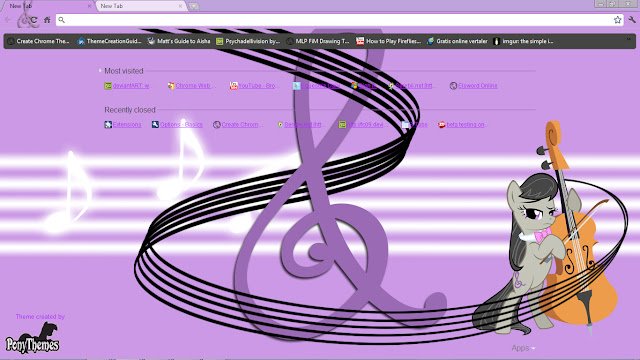The image size is (640, 360).
Task: Click the PonyThemes logo
Action: pyautogui.click(x=32, y=338)
